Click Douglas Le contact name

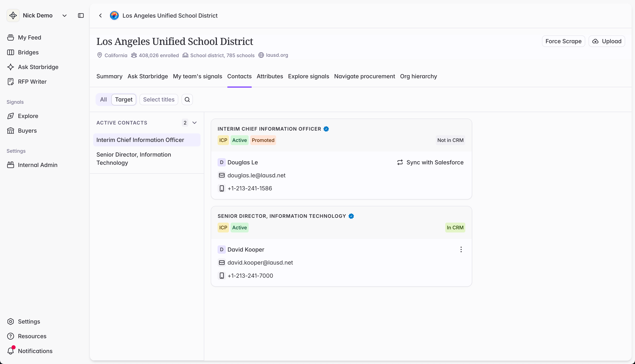pos(243,163)
